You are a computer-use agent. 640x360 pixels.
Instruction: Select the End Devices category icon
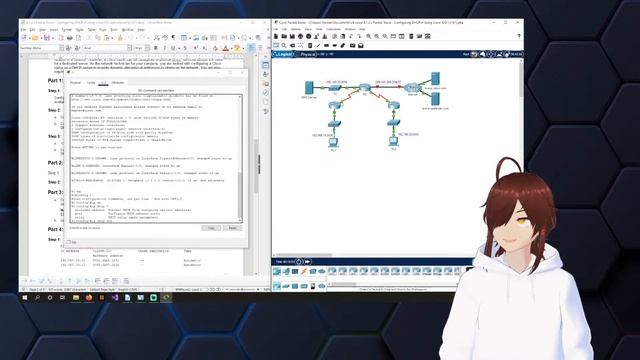(286, 271)
